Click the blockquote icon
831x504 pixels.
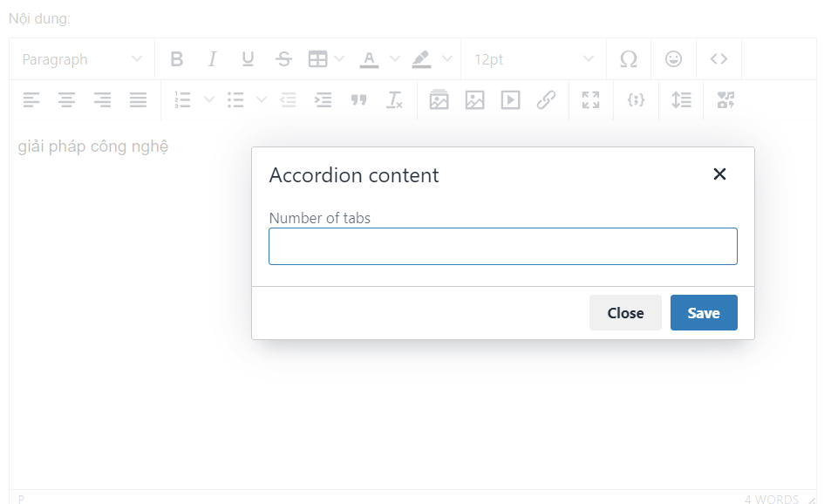tap(358, 100)
